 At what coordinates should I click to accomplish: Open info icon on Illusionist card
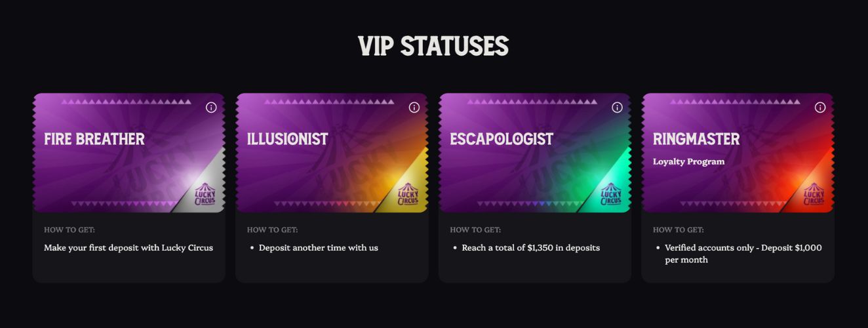point(414,108)
